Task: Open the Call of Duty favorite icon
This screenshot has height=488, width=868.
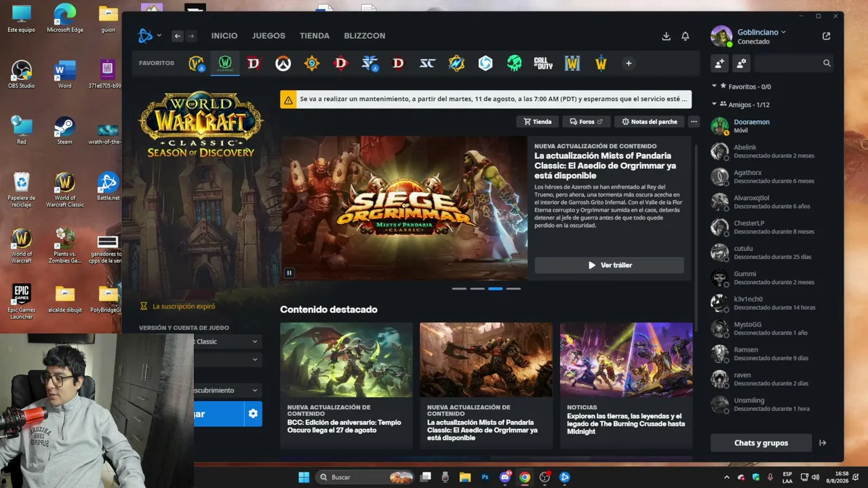Action: tap(543, 64)
